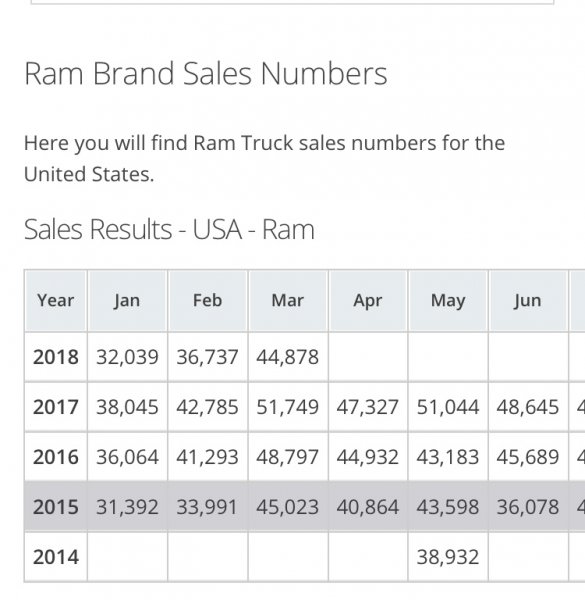Select the cell showing 45,689

point(528,457)
